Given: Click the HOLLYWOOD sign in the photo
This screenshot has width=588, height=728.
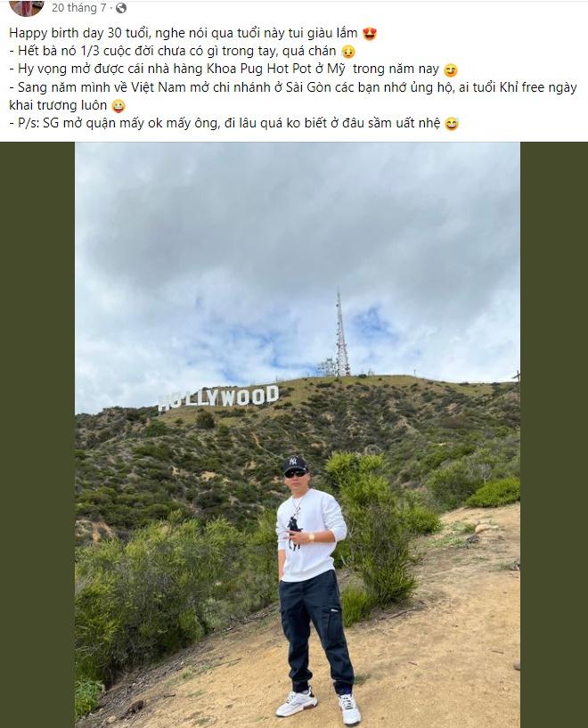Looking at the screenshot, I should 218,397.
